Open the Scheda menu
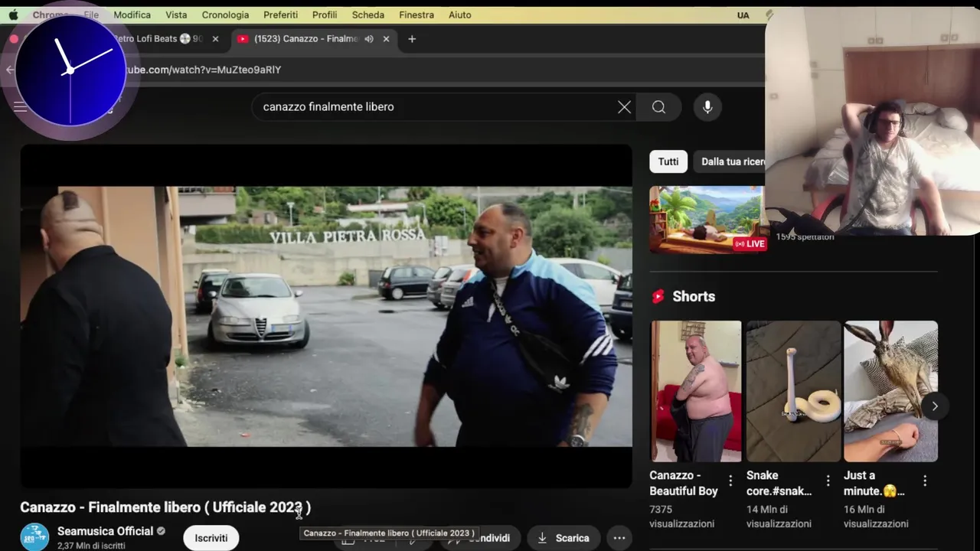Viewport: 980px width, 551px height. click(x=368, y=15)
